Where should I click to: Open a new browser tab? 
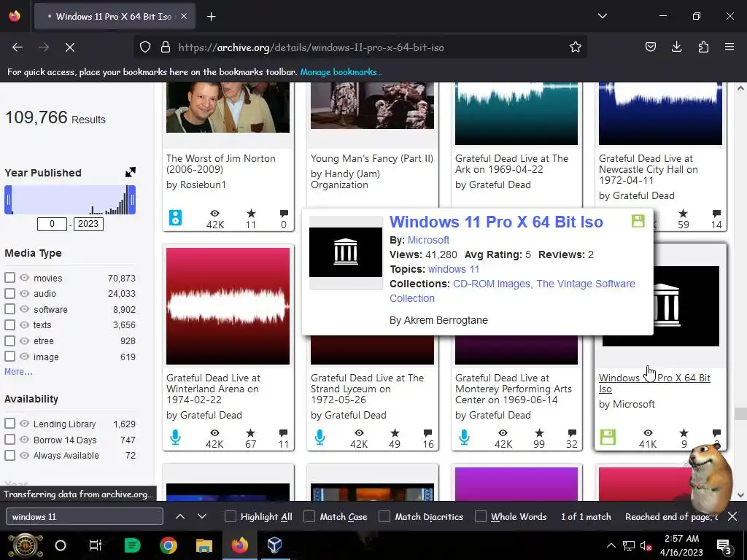211,17
